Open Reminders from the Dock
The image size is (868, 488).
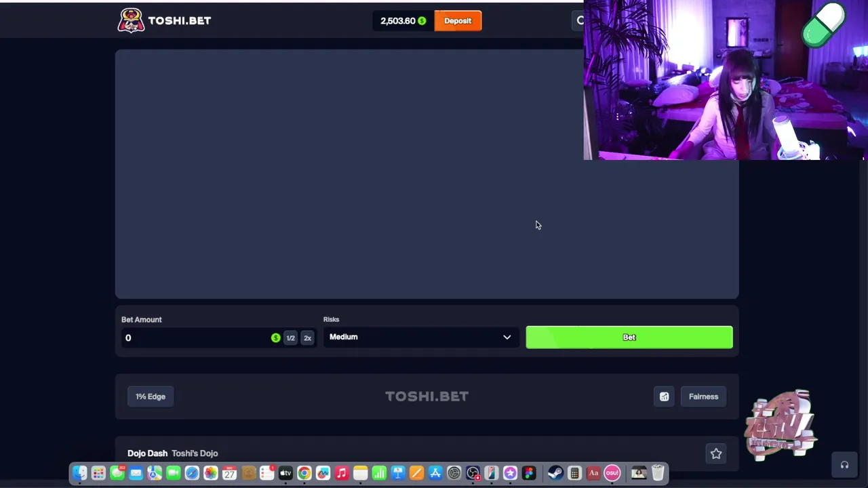pyautogui.click(x=267, y=472)
